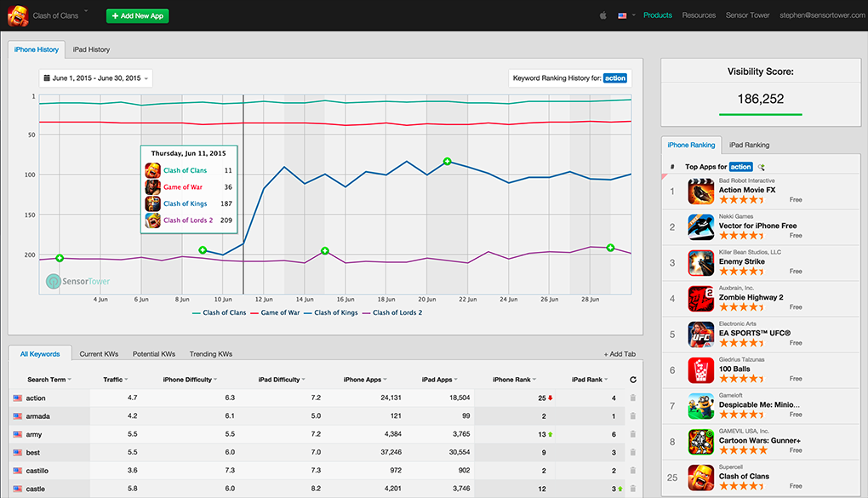
Task: Switch to the iPad History tab
Action: pyautogui.click(x=90, y=49)
